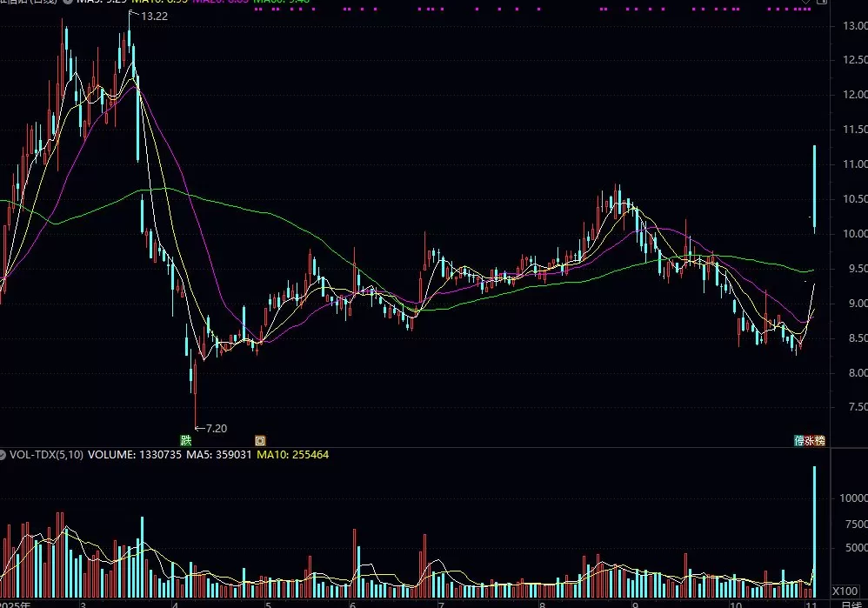
Task: Click the green 跌 marker below the chart
Action: tap(184, 440)
